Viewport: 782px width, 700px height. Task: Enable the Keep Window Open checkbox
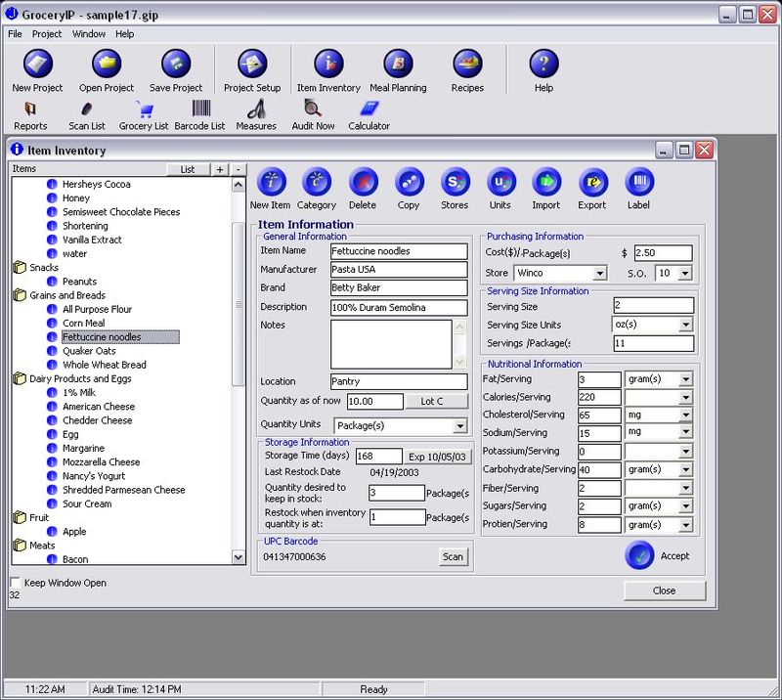(16, 583)
